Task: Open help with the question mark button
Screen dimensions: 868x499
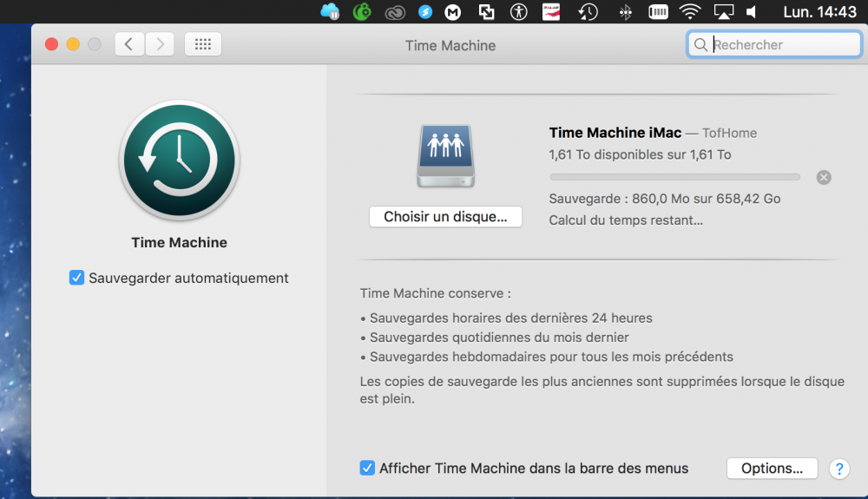Action: 839,469
